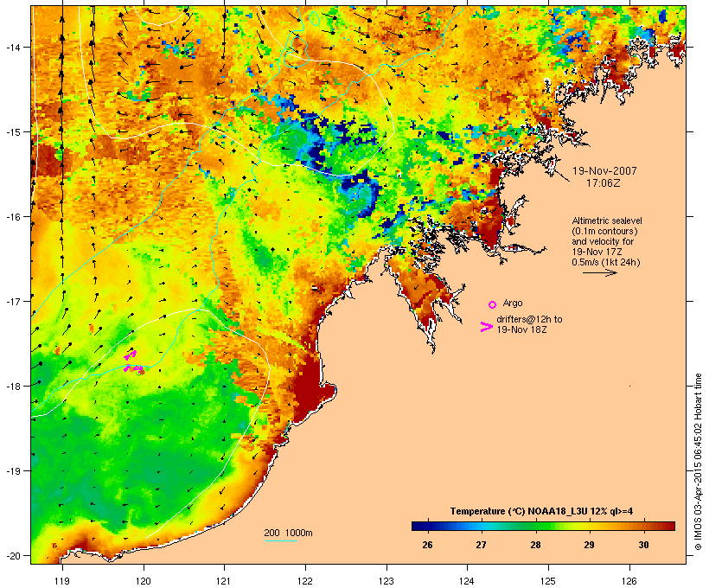
Task: Click the 19-Nov 18Z drifter legend text
Action: tap(521, 329)
